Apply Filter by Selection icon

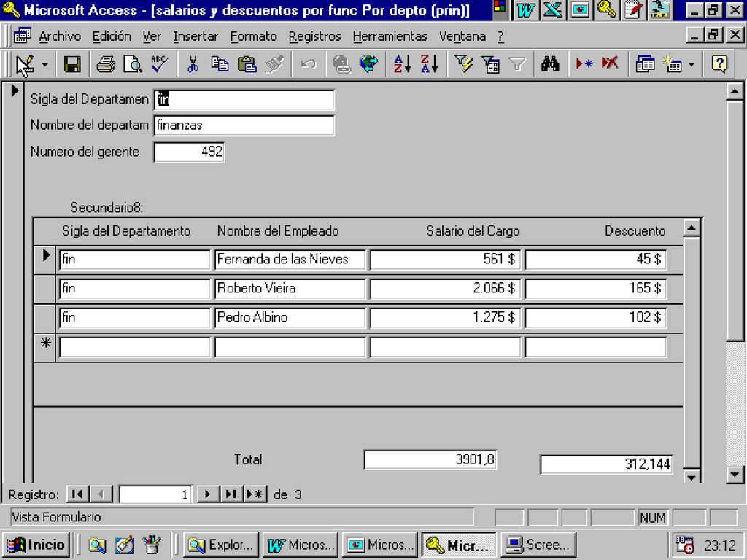[x=463, y=64]
